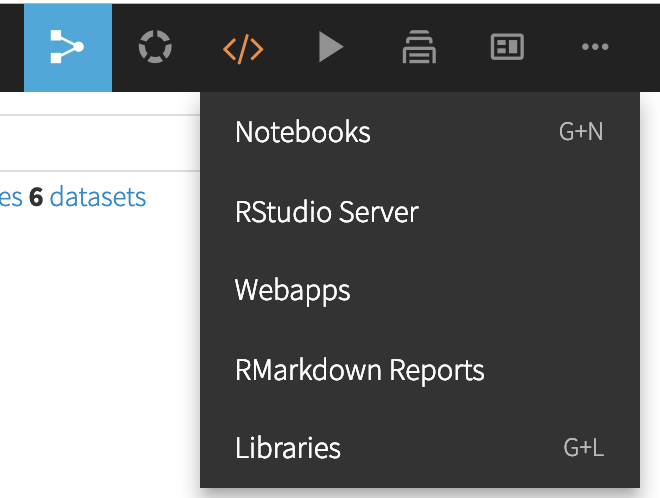660x498 pixels.
Task: Open the Jobs play icon in the toolbar
Action: point(331,47)
